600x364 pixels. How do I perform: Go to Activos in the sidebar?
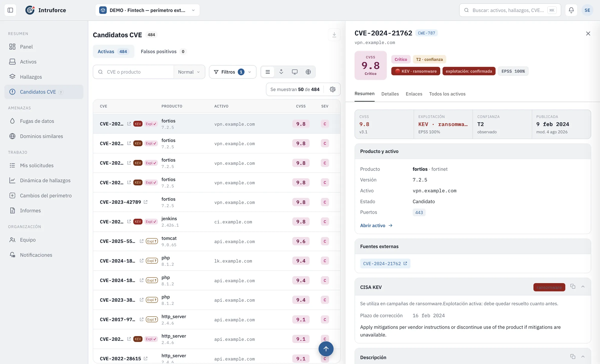(44, 62)
